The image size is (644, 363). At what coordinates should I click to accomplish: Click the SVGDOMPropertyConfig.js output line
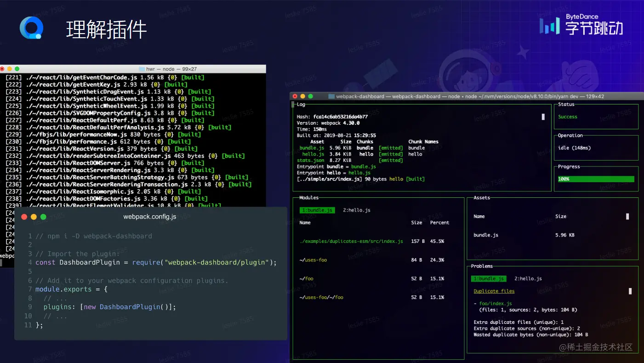point(110,113)
